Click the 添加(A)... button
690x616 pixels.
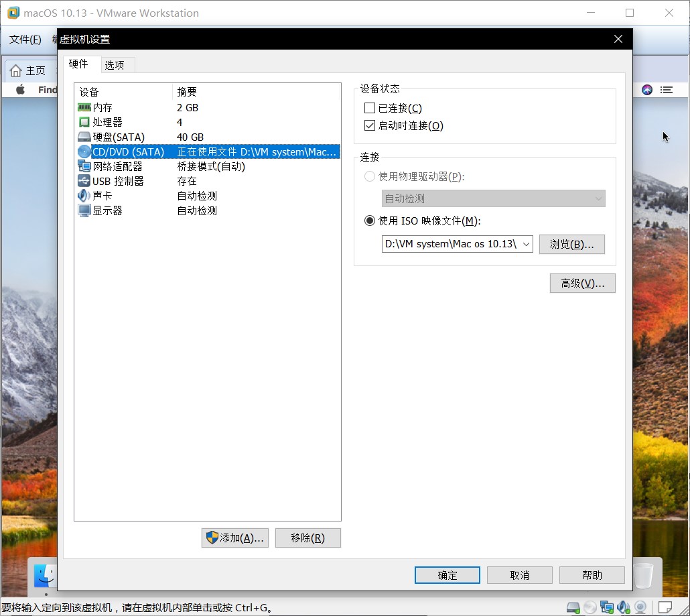pos(235,538)
